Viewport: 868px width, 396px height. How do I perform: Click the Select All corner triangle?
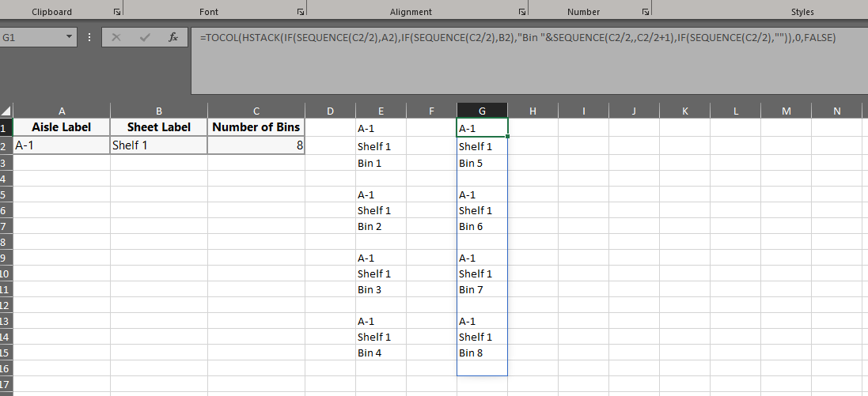pyautogui.click(x=6, y=110)
